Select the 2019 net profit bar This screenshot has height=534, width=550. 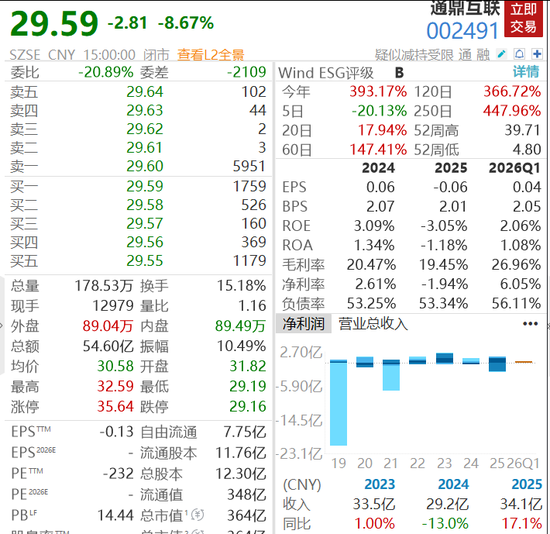click(338, 402)
